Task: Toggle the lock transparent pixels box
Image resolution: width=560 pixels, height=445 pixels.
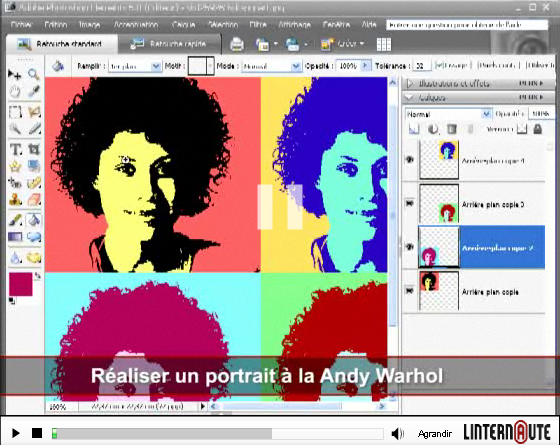Action: [522, 129]
